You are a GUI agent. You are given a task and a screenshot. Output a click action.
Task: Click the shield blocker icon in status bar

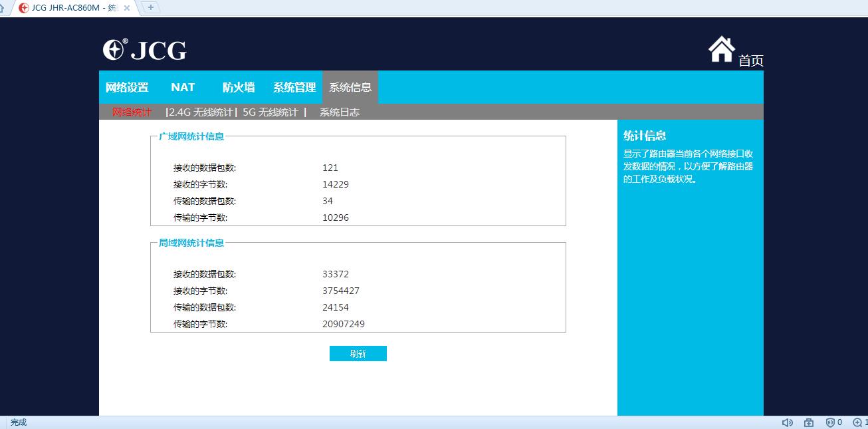830,422
